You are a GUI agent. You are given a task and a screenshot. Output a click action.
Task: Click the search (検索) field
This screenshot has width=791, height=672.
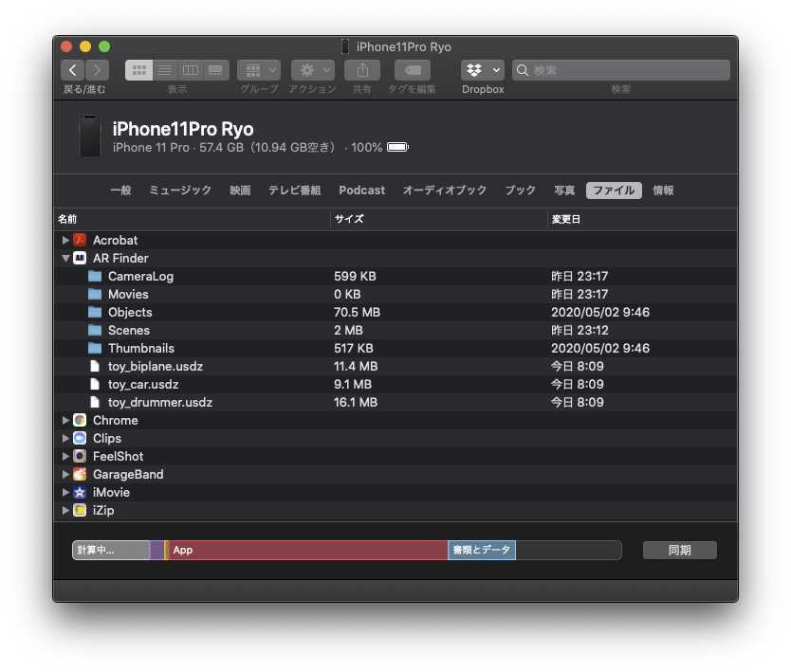pos(621,70)
